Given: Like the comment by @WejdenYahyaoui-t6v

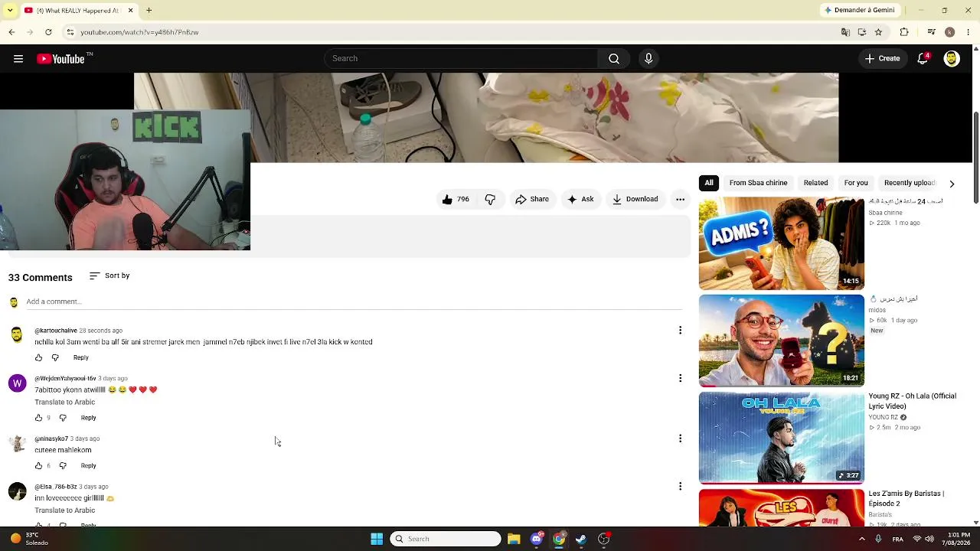Looking at the screenshot, I should (38, 418).
